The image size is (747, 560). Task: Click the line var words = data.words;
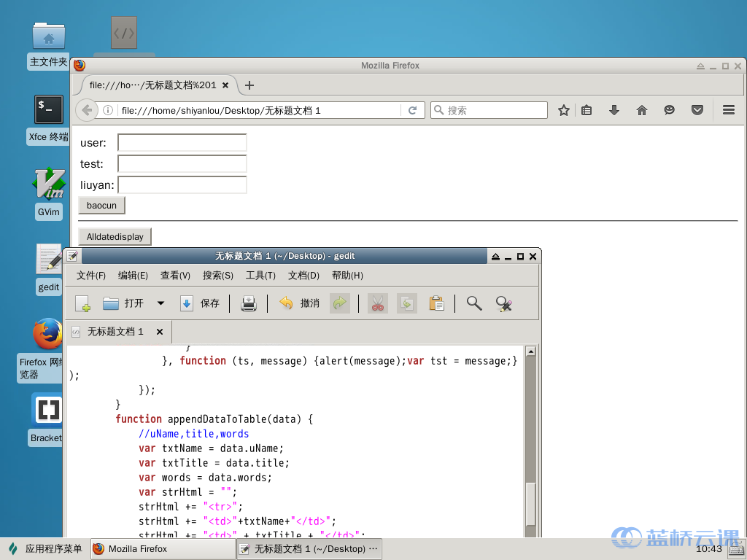tap(205, 478)
